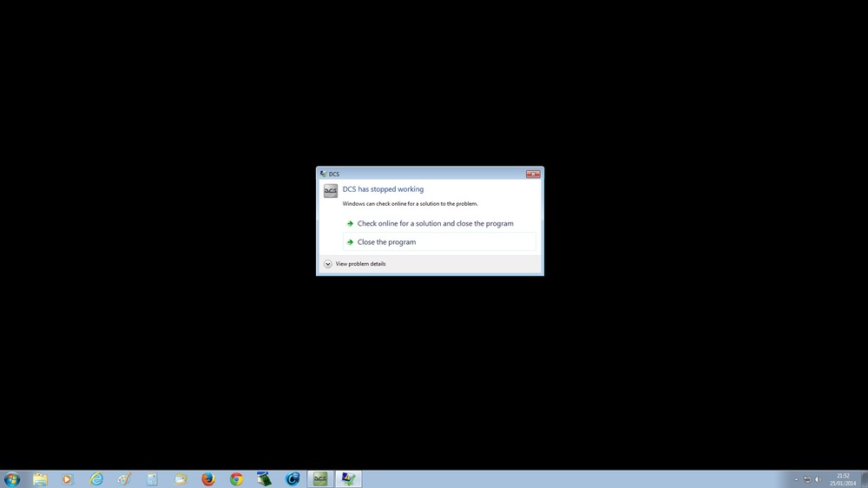Choose Close the program option

[439, 242]
